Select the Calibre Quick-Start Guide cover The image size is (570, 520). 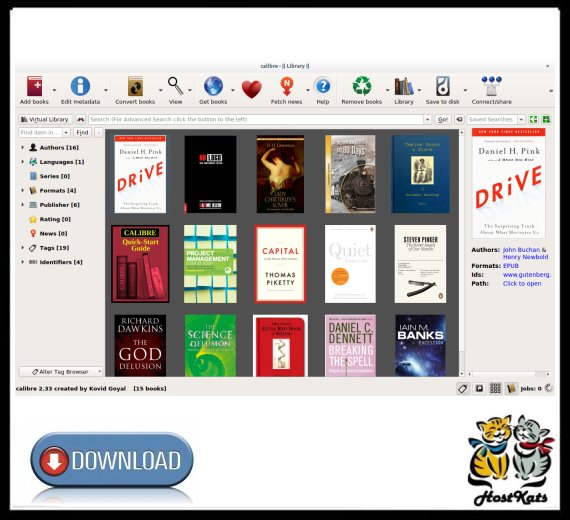(x=140, y=264)
